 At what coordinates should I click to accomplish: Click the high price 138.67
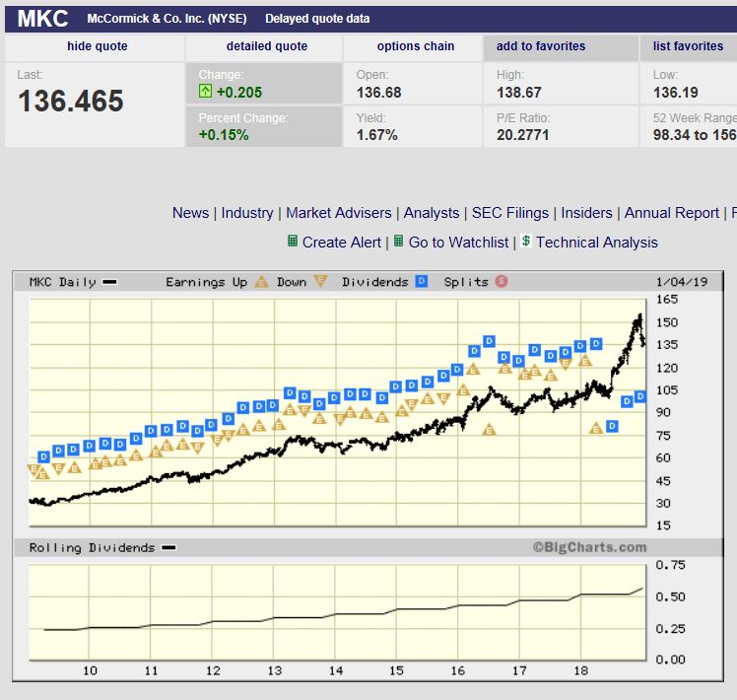tap(519, 93)
